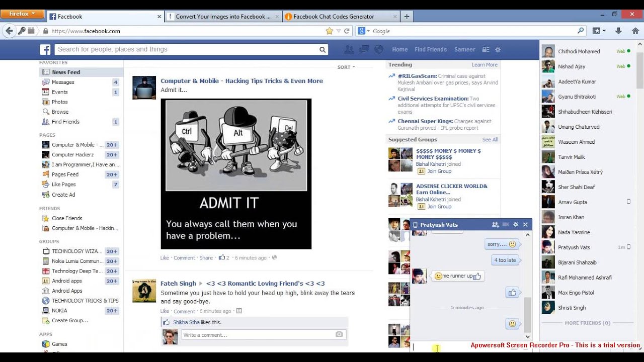
Task: Add friends to Pratyush Vats chat
Action: [495, 225]
